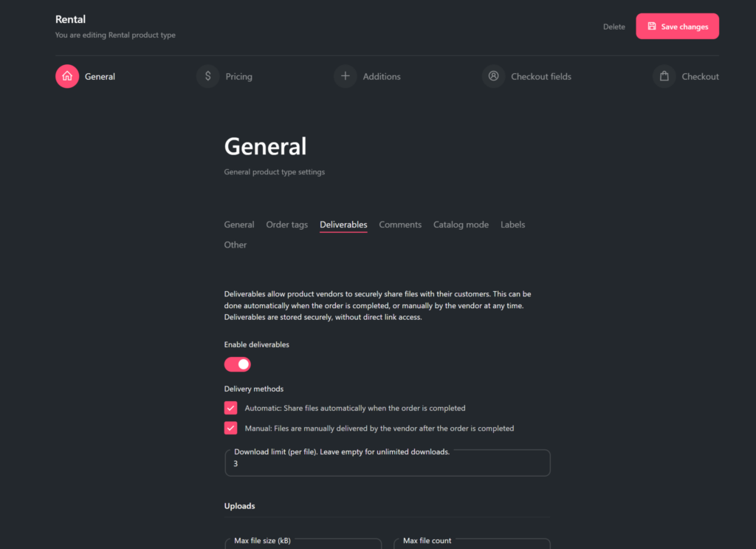
Task: Select the Labels tab
Action: [512, 225]
